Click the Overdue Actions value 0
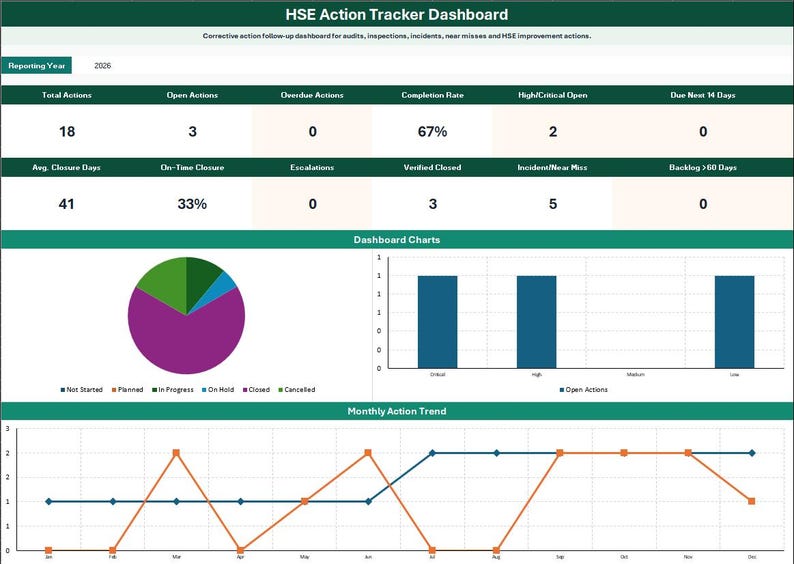Image resolution: width=794 pixels, height=564 pixels. point(312,132)
